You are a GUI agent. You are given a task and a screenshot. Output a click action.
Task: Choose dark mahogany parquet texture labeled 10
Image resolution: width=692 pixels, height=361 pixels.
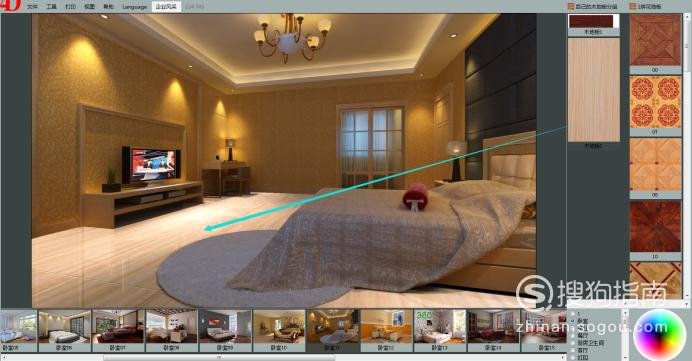(x=655, y=227)
